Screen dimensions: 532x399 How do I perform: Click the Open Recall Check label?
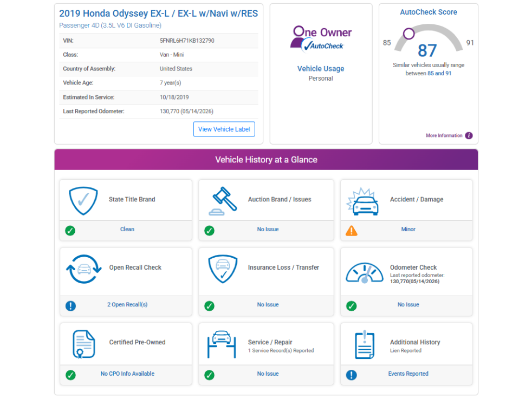[x=135, y=267]
